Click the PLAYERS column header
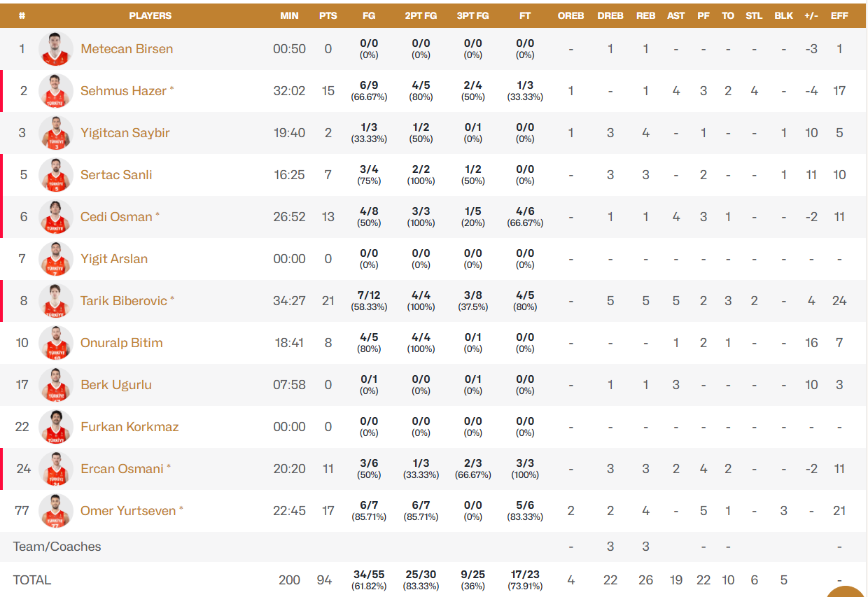The image size is (868, 597). [150, 15]
